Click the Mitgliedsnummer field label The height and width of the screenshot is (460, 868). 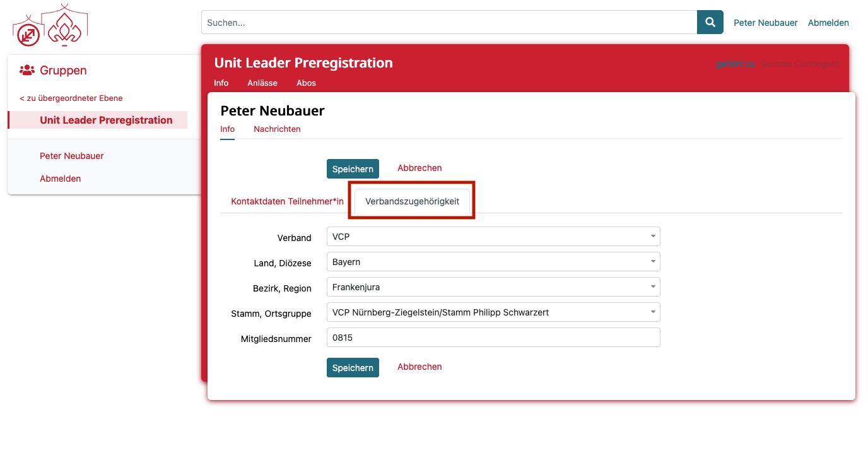pyautogui.click(x=276, y=339)
